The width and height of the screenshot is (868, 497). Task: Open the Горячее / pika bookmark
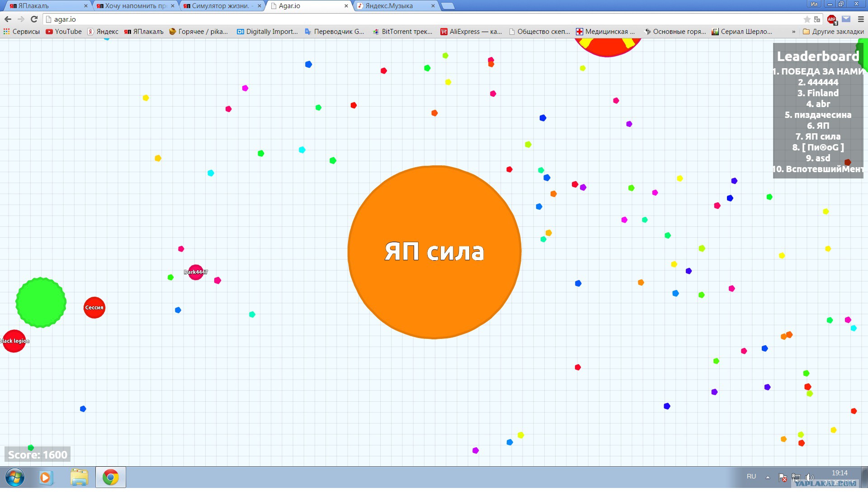tap(198, 32)
